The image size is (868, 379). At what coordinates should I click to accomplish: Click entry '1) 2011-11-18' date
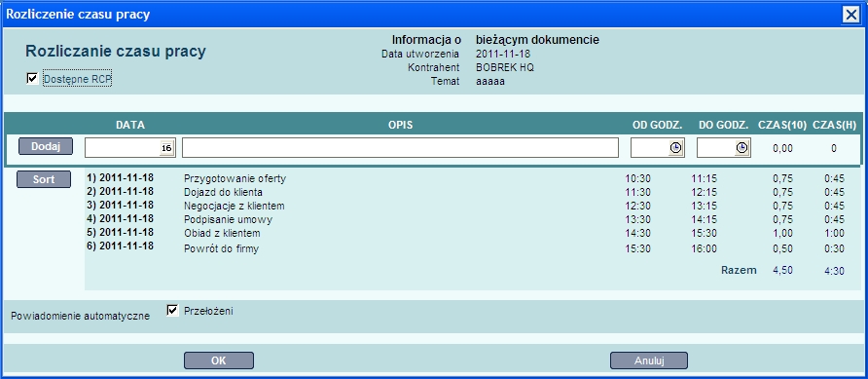(120, 178)
